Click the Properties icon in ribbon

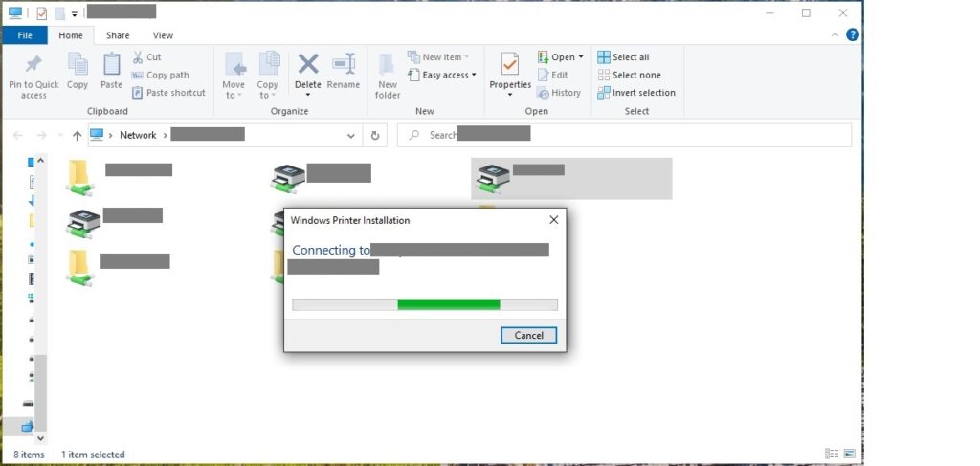(x=509, y=67)
